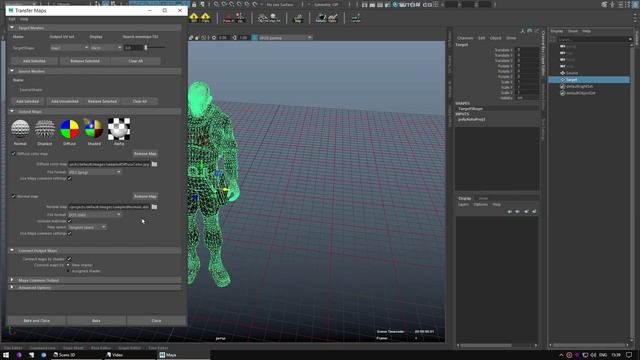Collapse Output Maps section

[x=12, y=111]
